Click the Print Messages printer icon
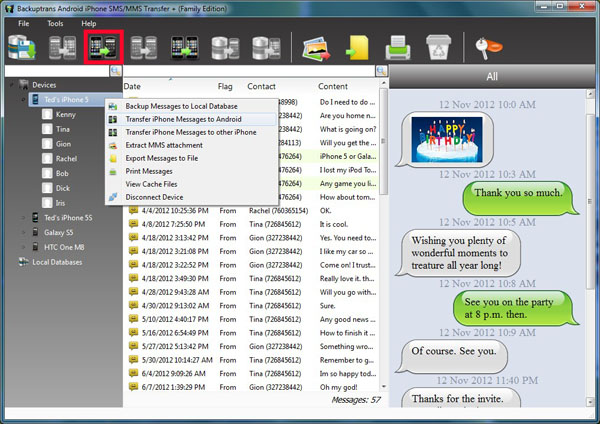 398,47
